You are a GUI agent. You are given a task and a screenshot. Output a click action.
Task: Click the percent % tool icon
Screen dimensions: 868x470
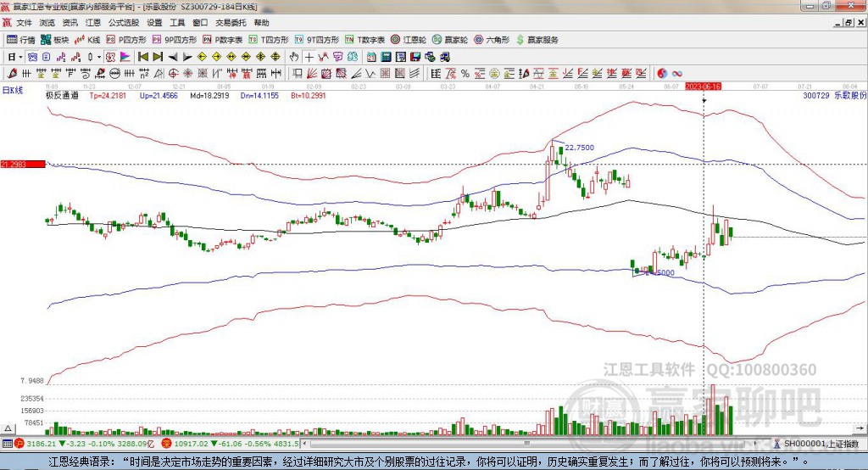click(465, 74)
